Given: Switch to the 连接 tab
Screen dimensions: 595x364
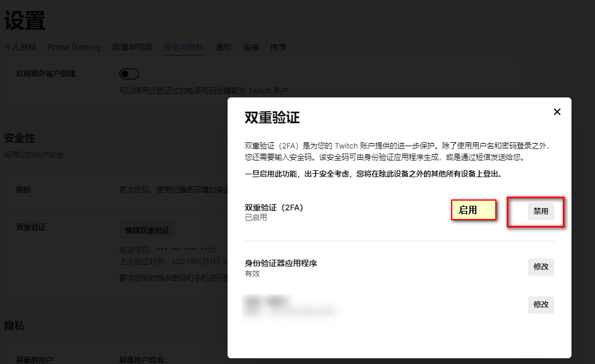Looking at the screenshot, I should coord(250,47).
